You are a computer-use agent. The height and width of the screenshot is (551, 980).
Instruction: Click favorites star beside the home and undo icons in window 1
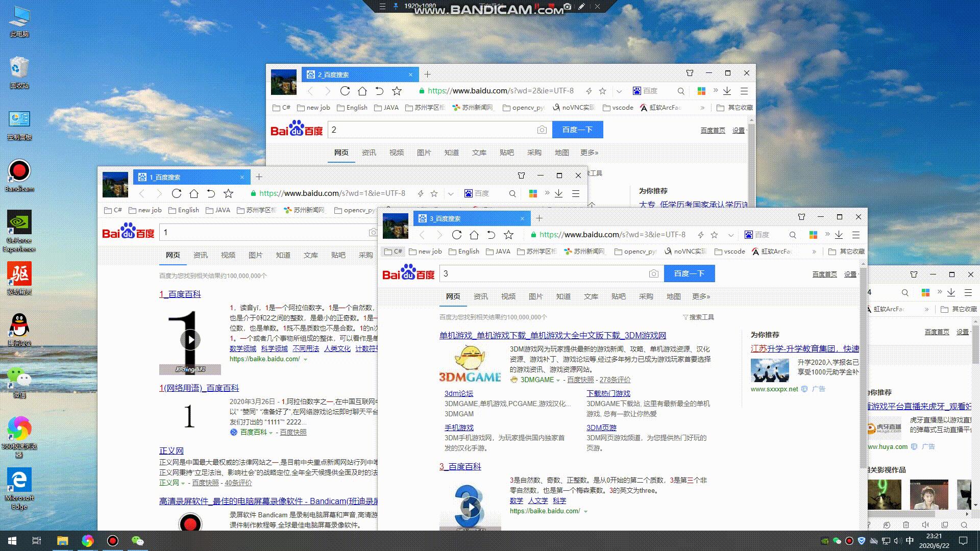point(228,193)
